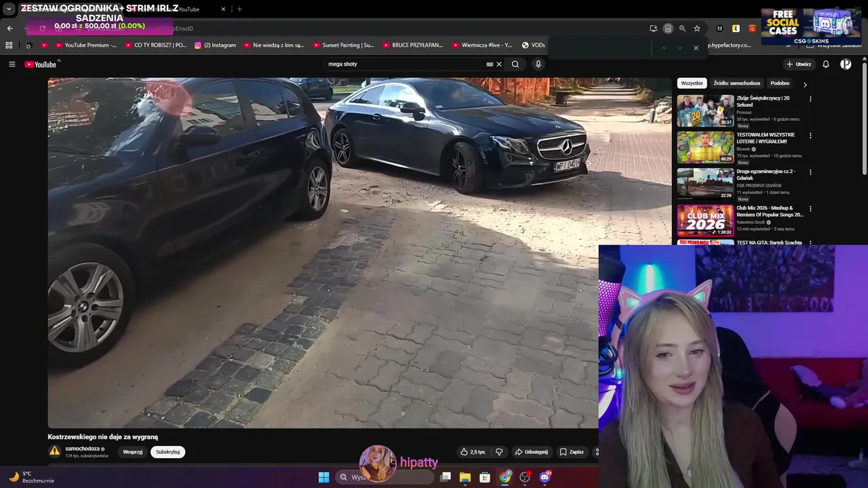
Task: Expand the Chrome tab search dropdown
Action: click(x=9, y=9)
